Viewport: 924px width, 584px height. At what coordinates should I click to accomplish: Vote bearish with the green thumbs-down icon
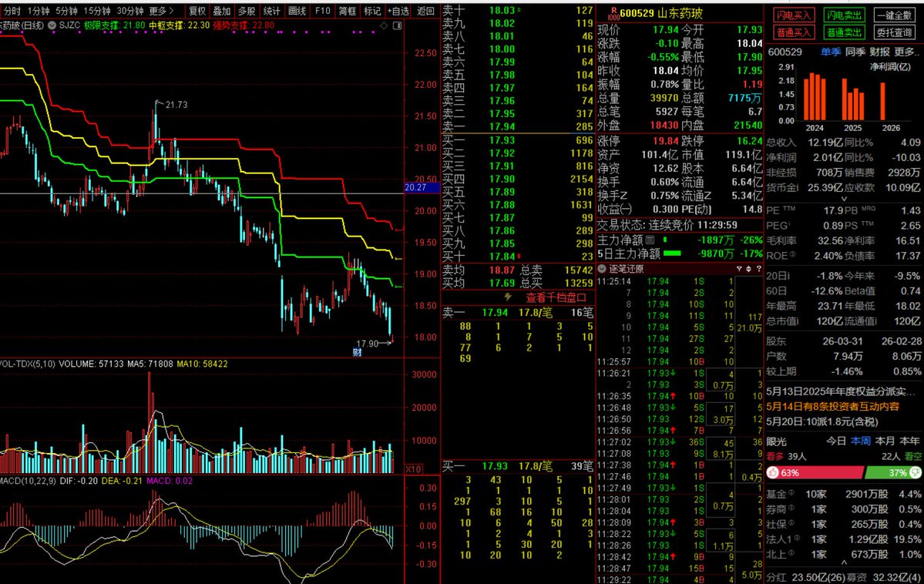click(x=916, y=472)
